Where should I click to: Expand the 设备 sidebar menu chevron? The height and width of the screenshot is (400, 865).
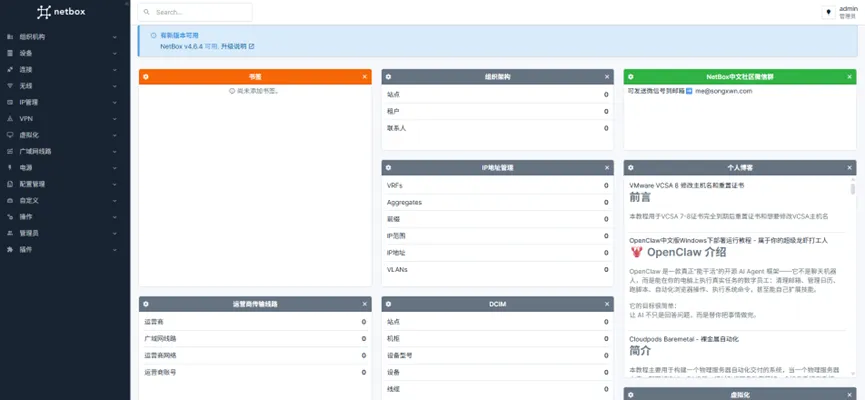tap(115, 54)
